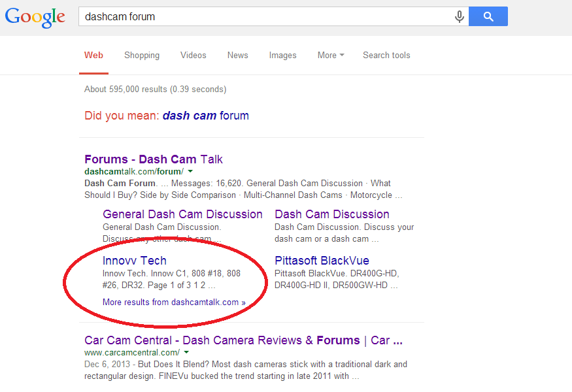Click the Pittasoft 'DR400G-HD' description text
The width and height of the screenshot is (572, 392).
tap(336, 280)
